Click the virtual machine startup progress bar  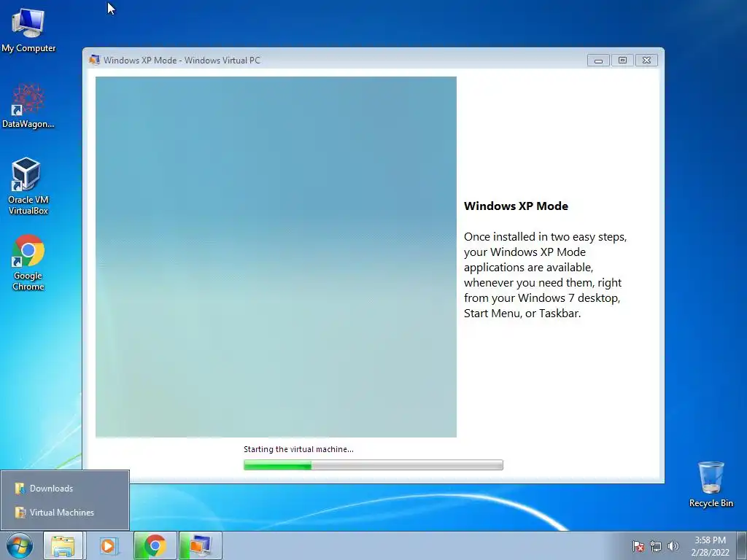(x=373, y=465)
